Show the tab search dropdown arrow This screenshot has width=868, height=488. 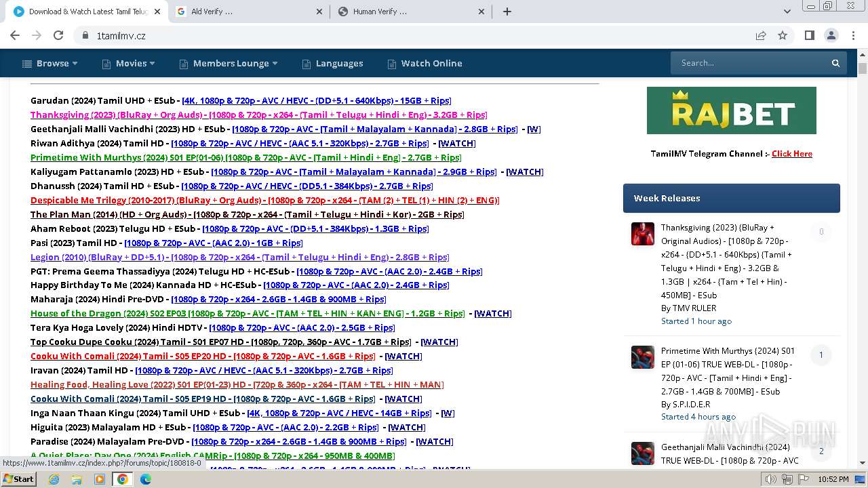(x=787, y=12)
